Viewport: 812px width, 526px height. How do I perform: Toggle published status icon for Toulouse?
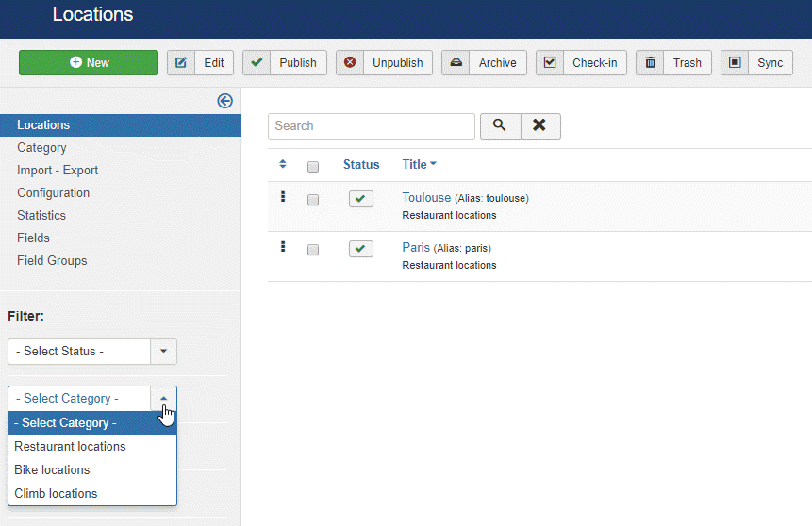click(x=360, y=199)
